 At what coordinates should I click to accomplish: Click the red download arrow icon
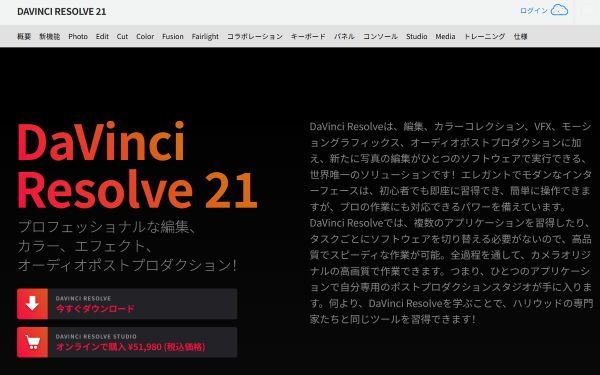point(33,304)
